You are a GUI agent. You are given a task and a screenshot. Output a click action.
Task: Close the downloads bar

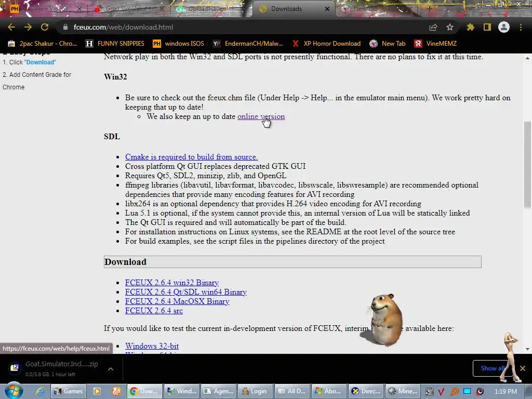(523, 368)
